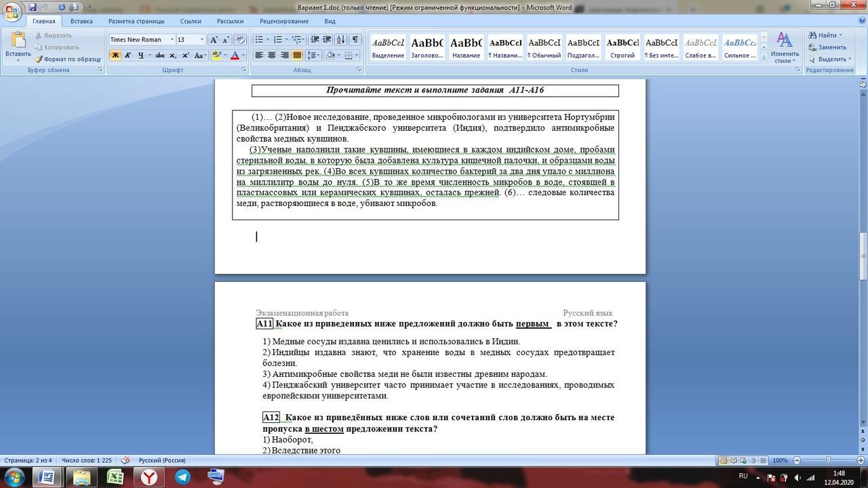Switch to print layout view in status bar
The image size is (868, 488).
724,461
